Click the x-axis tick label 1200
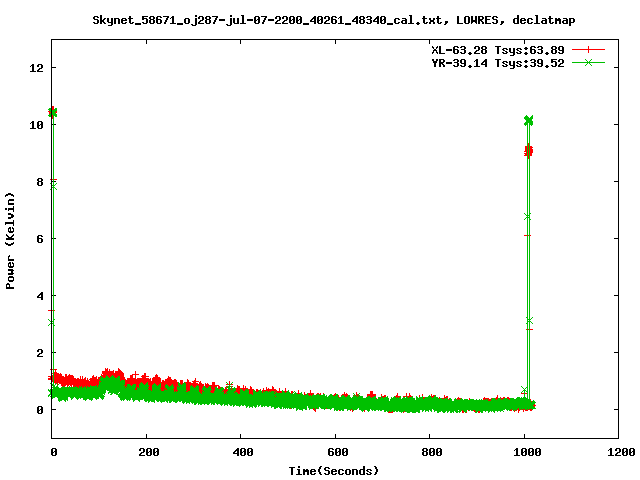The height and width of the screenshot is (480, 640). [620, 452]
